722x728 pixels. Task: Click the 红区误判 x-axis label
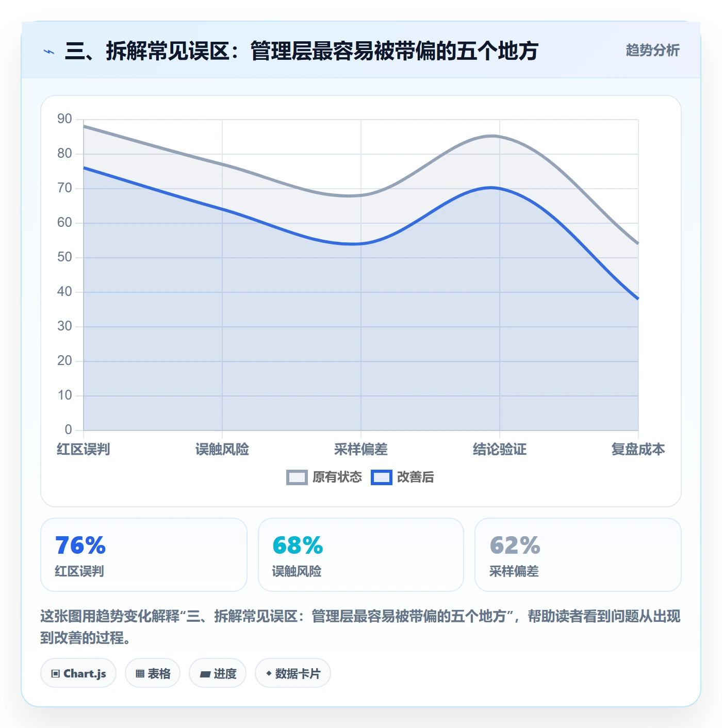click(x=84, y=450)
